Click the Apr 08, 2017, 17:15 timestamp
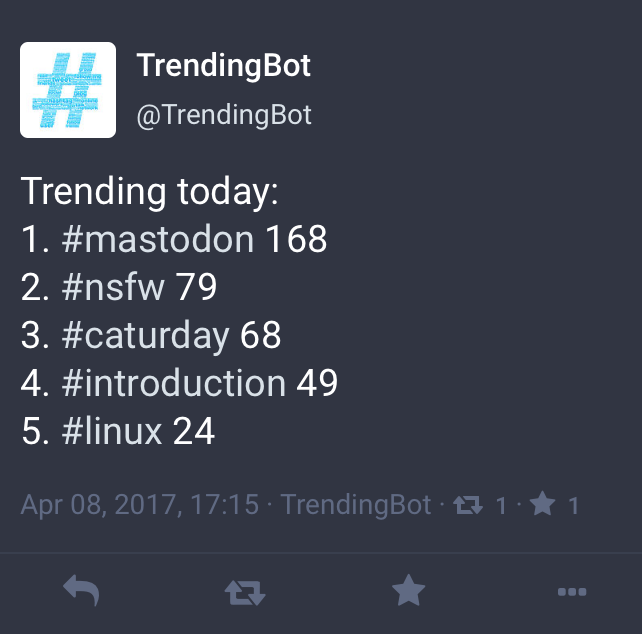Viewport: 642px width, 634px height. pos(140,505)
